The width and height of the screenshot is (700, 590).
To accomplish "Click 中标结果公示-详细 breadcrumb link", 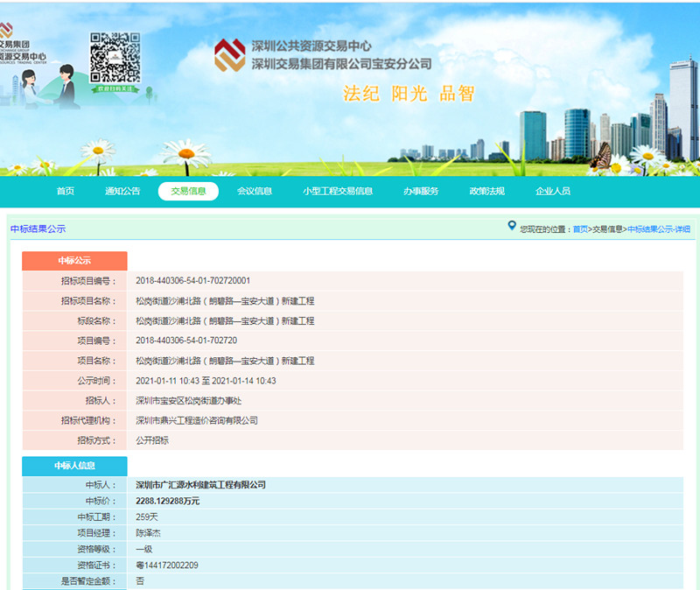I will tap(659, 229).
